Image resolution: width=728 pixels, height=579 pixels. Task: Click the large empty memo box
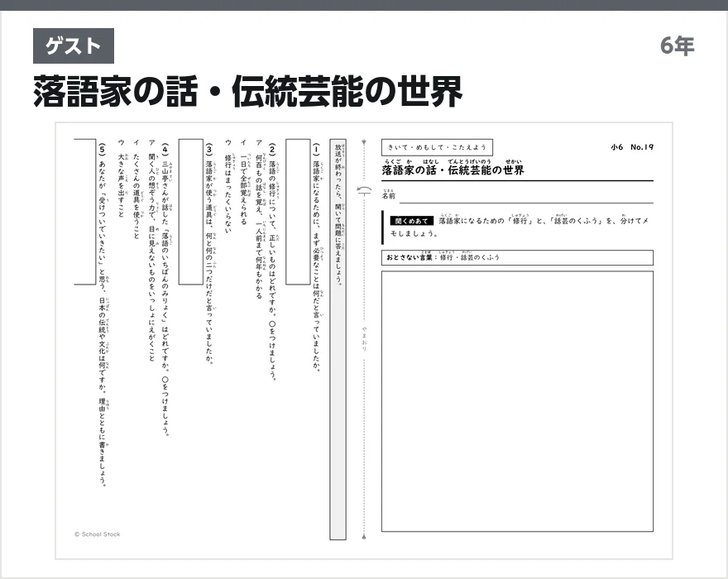(x=517, y=402)
